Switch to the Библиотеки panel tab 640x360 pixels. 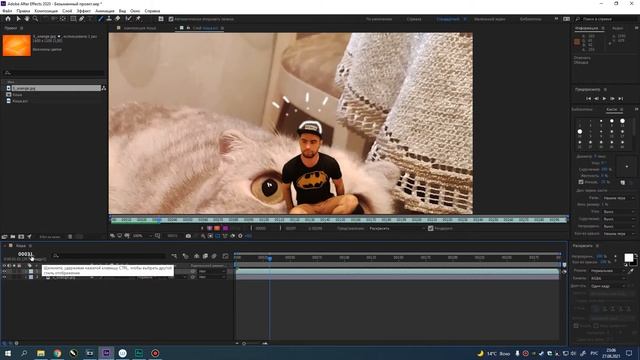(582, 110)
